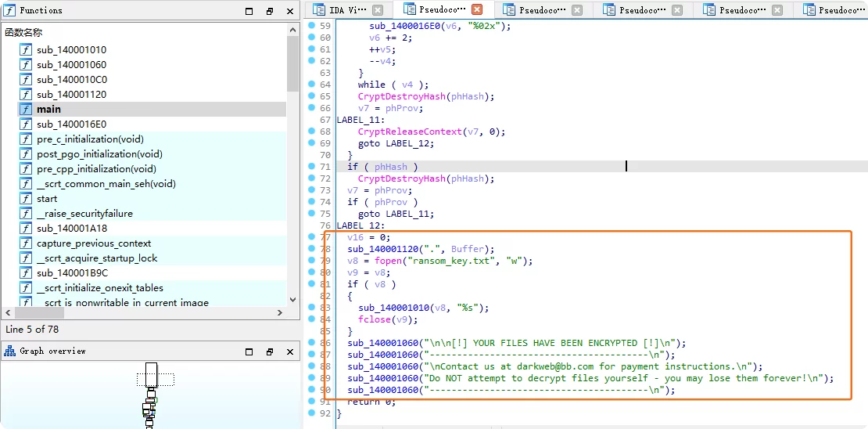Maximize the Functions panel
Screen dimensions: 868x429
249,11
